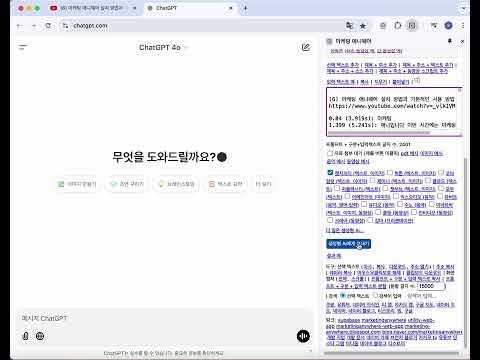
Task: Open a new browser tab
Action: tap(246, 8)
